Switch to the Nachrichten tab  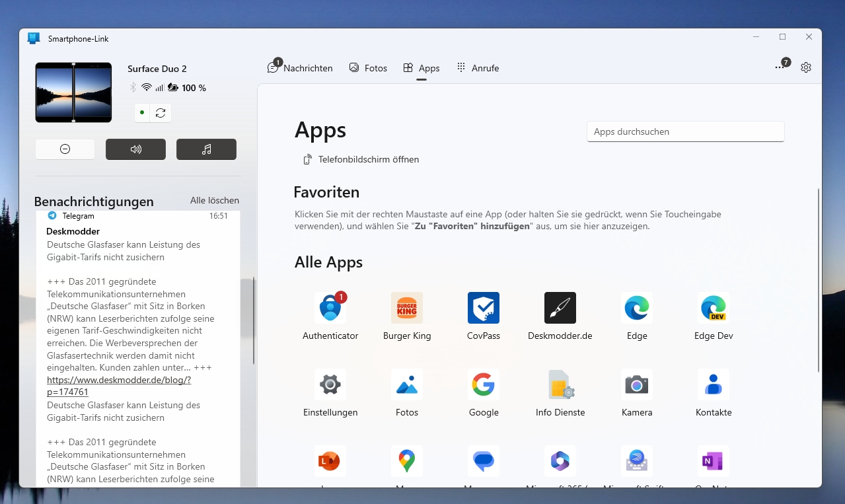pyautogui.click(x=300, y=67)
